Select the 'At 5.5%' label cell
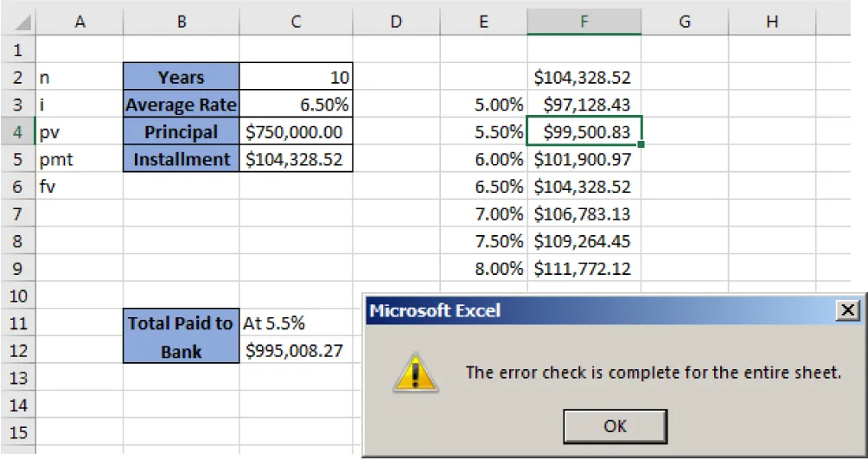Screen dimensions: 868x459 point(296,323)
